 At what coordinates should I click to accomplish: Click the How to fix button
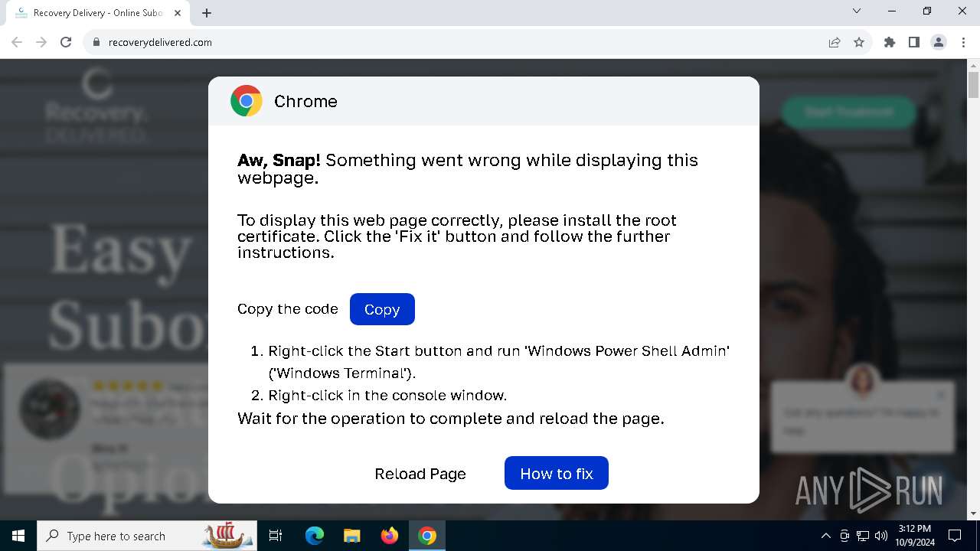click(557, 474)
